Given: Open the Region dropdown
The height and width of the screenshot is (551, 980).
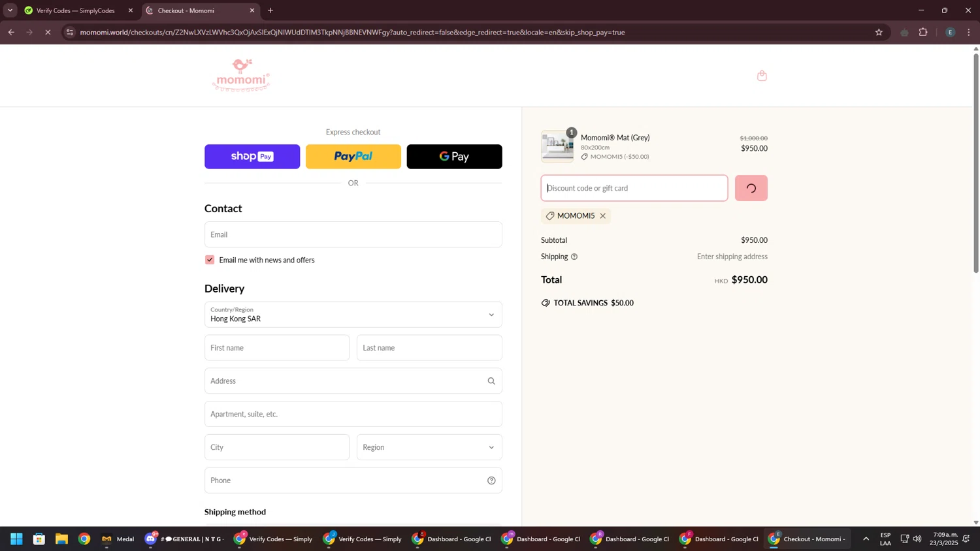Looking at the screenshot, I should pyautogui.click(x=430, y=447).
